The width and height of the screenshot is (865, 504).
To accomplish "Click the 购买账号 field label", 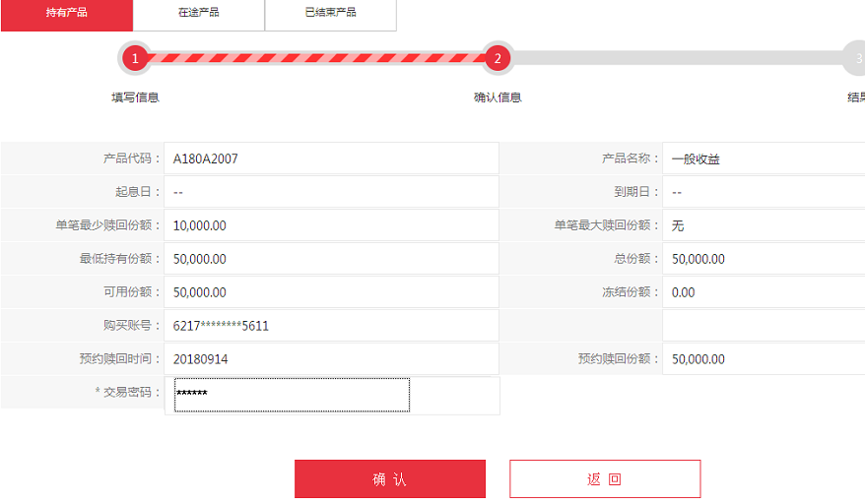I will pyautogui.click(x=131, y=326).
